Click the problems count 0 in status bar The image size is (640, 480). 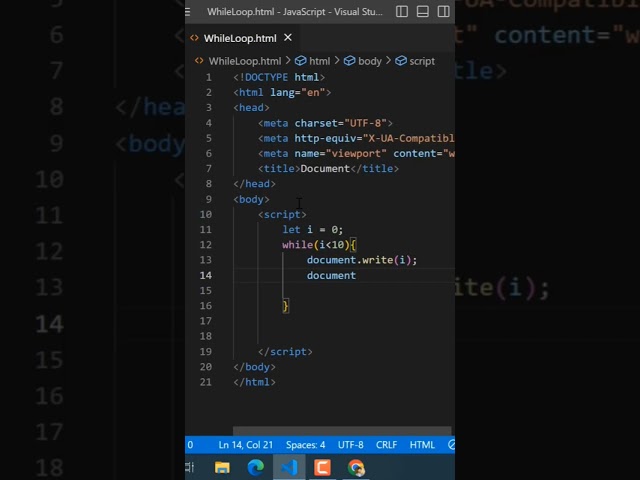pos(190,445)
